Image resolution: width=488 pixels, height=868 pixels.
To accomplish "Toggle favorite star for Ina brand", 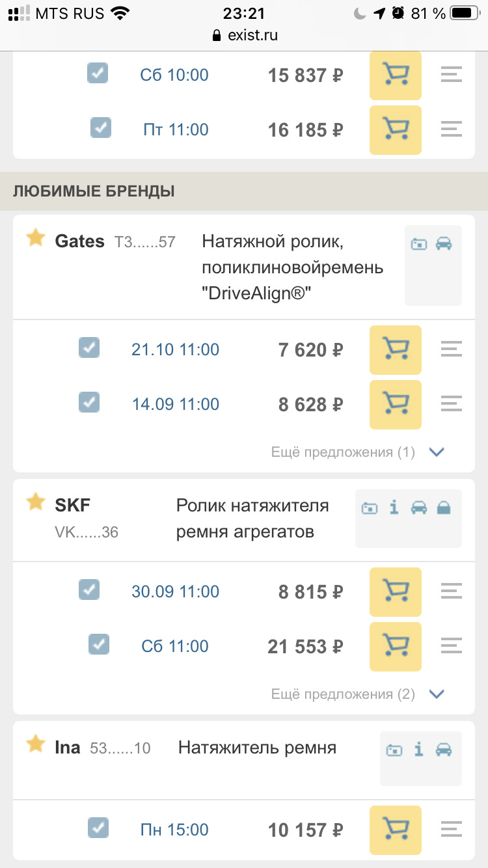I will point(35,744).
